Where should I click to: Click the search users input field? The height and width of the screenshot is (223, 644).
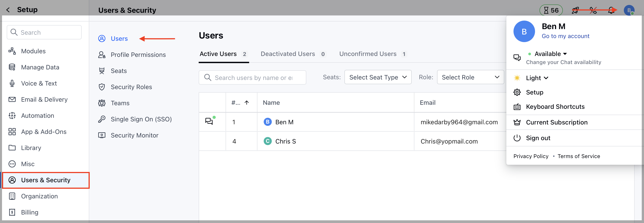[x=252, y=77]
